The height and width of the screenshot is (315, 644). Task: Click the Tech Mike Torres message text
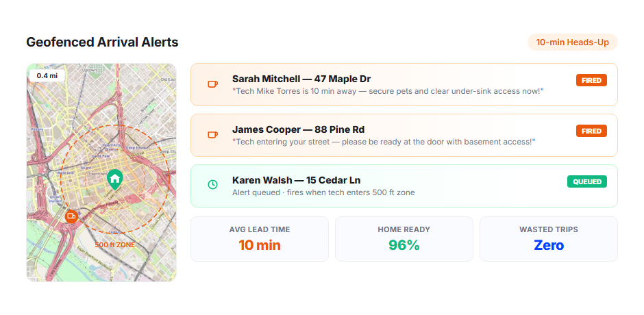coord(388,91)
